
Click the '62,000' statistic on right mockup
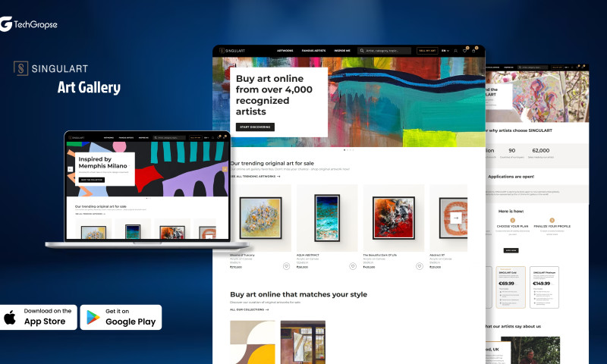(x=541, y=150)
